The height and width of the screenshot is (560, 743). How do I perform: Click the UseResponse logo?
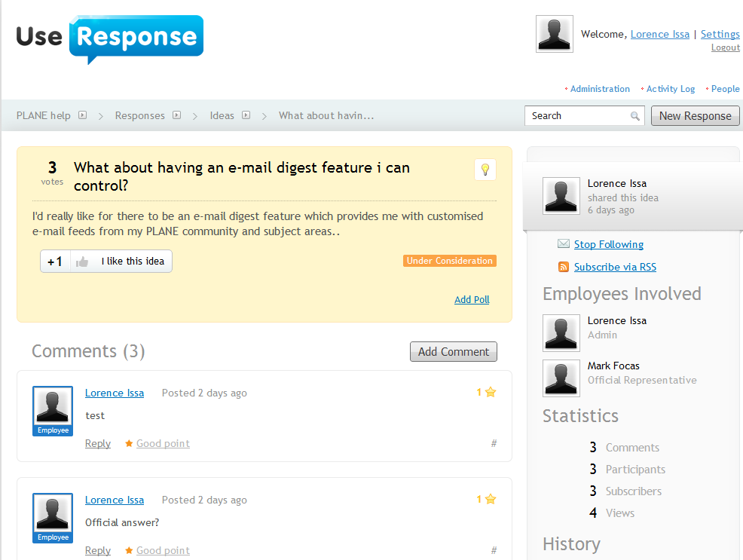pyautogui.click(x=110, y=38)
